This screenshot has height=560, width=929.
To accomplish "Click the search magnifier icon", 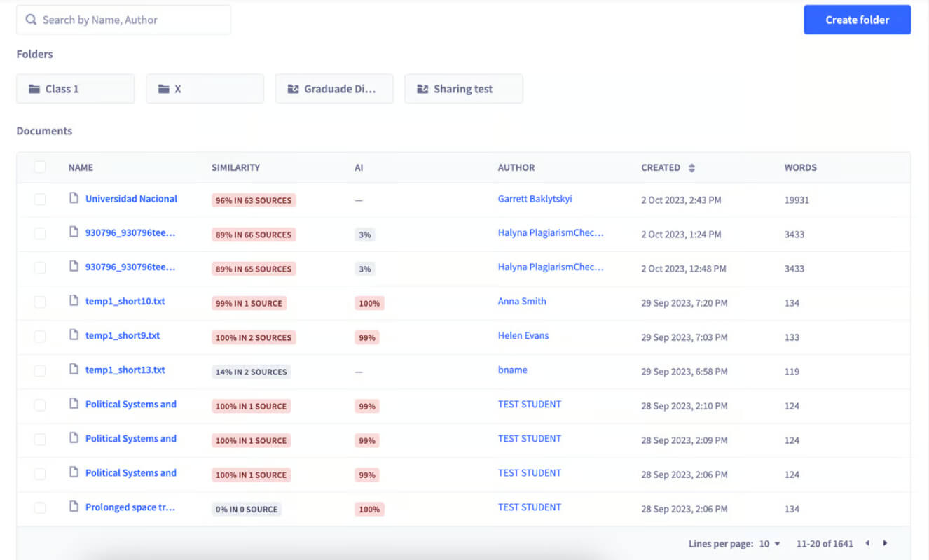I will (x=31, y=20).
